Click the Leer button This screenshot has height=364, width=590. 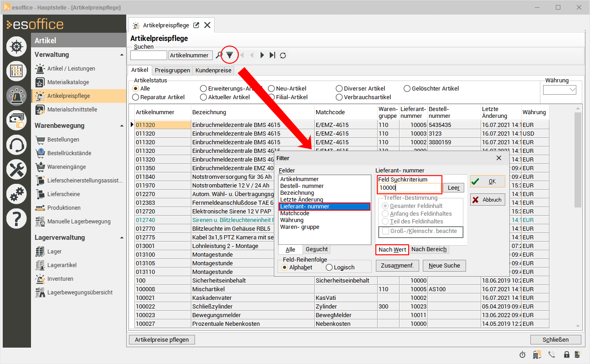(453, 188)
